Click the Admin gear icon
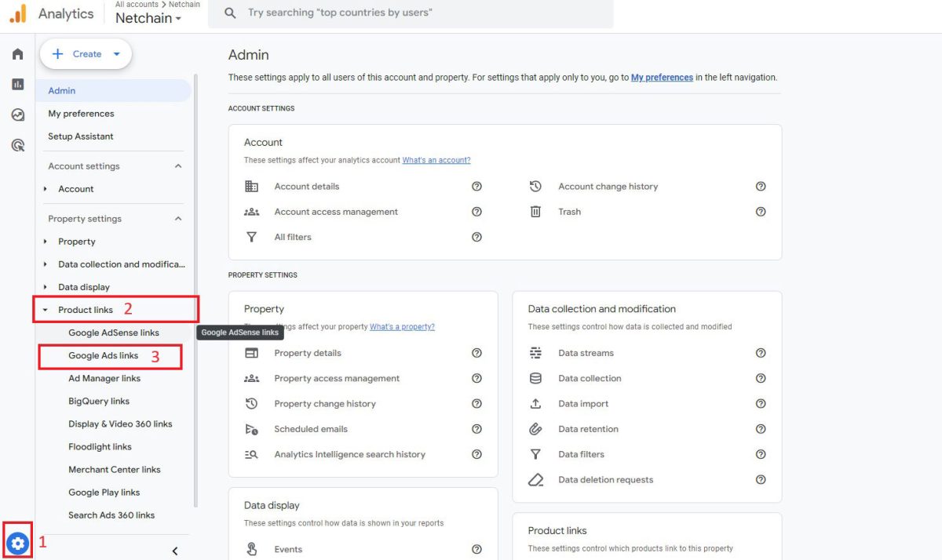 coord(17,542)
